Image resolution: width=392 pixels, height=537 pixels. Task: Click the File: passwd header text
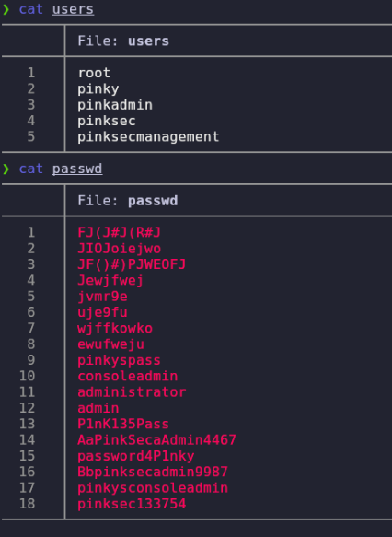(128, 201)
